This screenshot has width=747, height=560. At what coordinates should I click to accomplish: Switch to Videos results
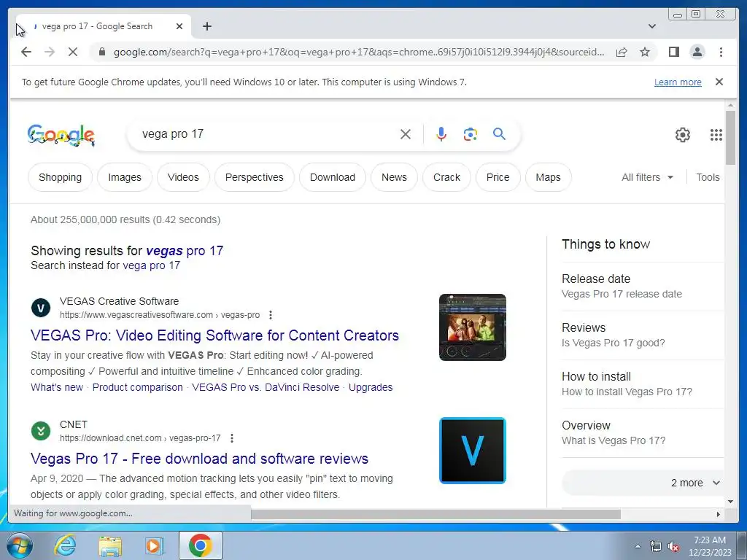183,177
